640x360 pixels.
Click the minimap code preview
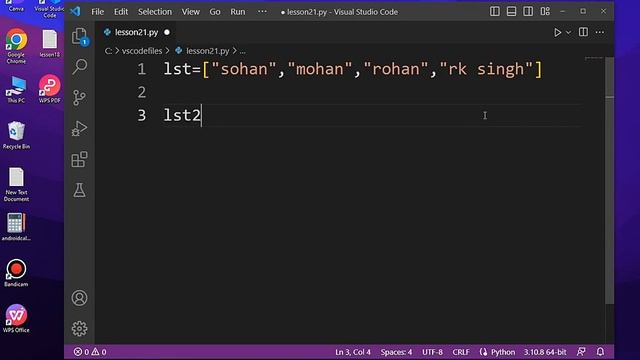[594, 59]
